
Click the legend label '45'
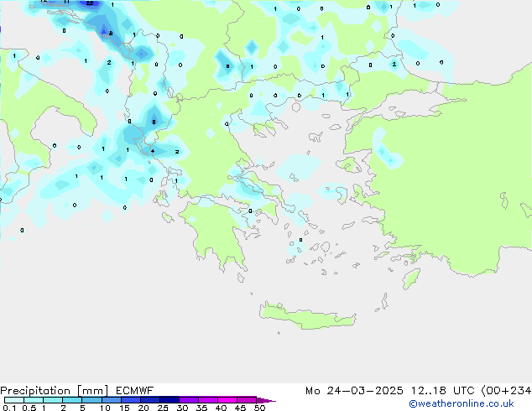pyautogui.click(x=240, y=408)
